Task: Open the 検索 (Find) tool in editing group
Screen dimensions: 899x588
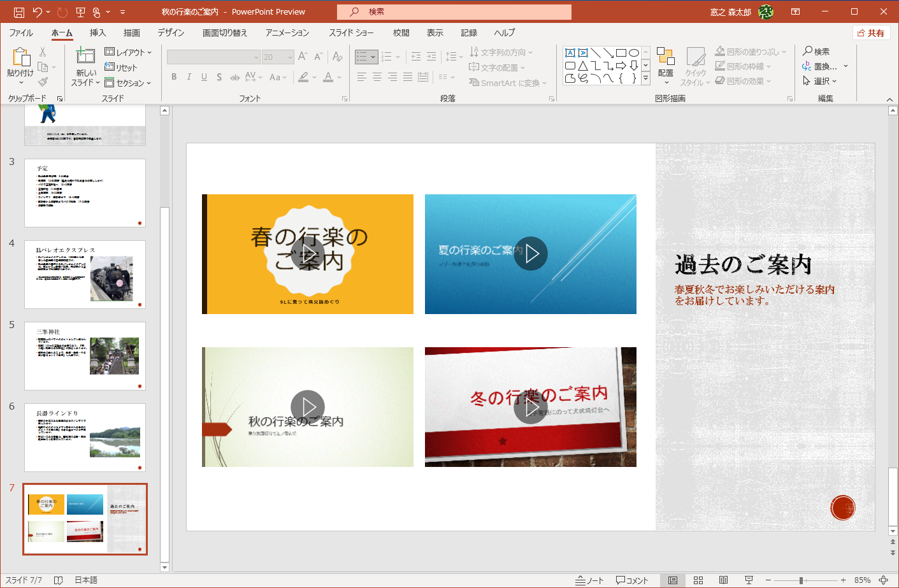Action: (x=816, y=52)
